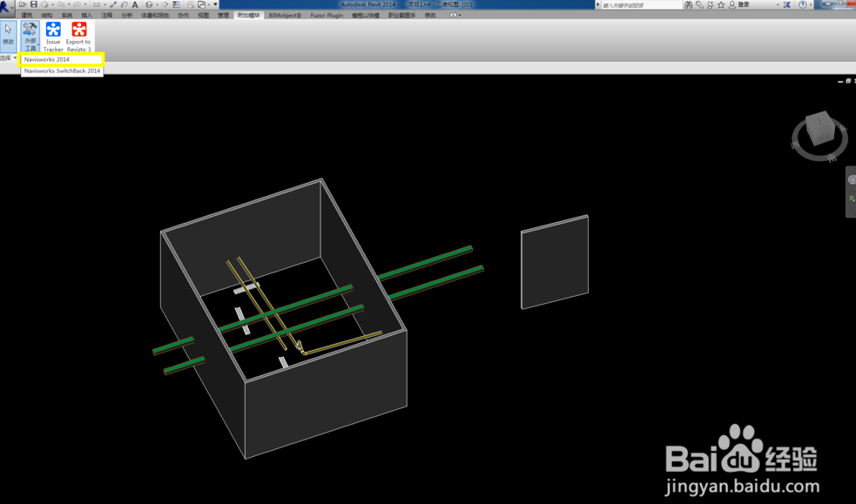Click the help question mark icon
Viewport: 856px width, 504px height.
[x=803, y=5]
